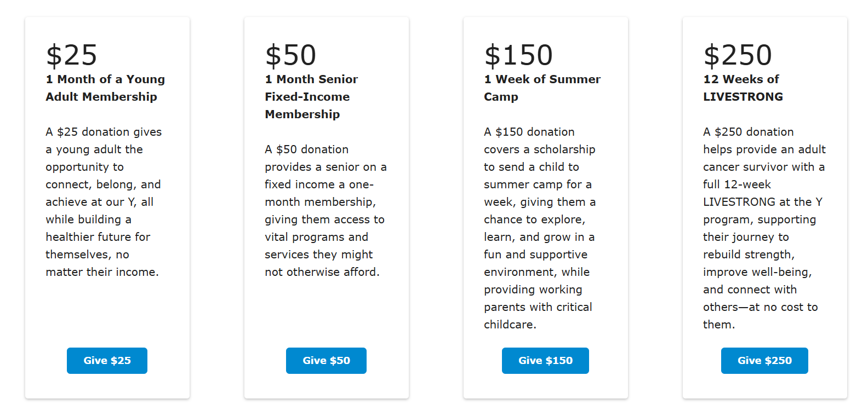Choose the Give $250 button
The image size is (868, 416).
[x=764, y=361]
